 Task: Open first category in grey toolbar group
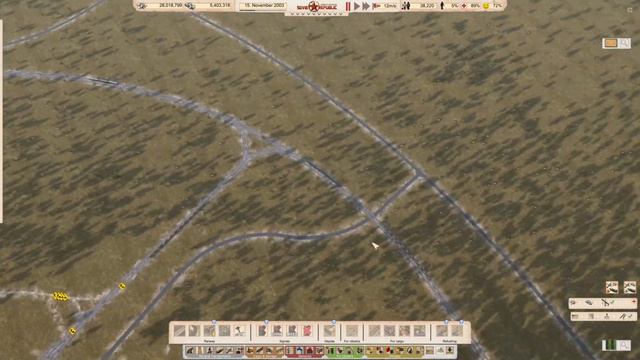(190, 350)
